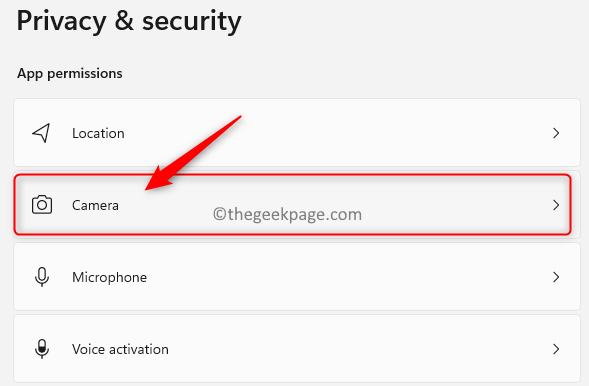
Task: Expand Camera settings via its chevron
Action: 556,205
